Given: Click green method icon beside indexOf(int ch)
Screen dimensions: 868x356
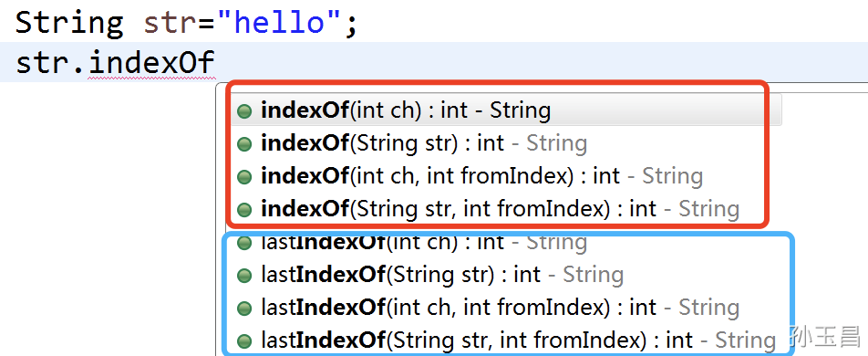Looking at the screenshot, I should [244, 111].
